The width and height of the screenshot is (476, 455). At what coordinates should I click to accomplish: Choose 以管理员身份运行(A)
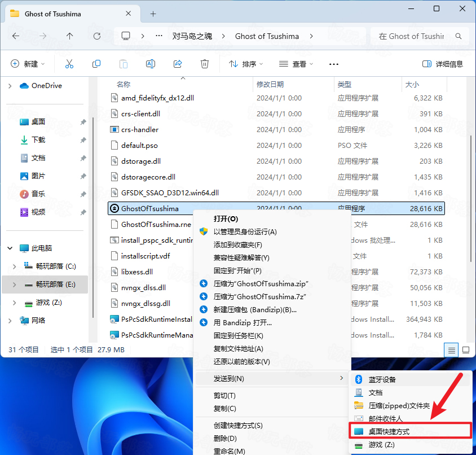pos(245,232)
